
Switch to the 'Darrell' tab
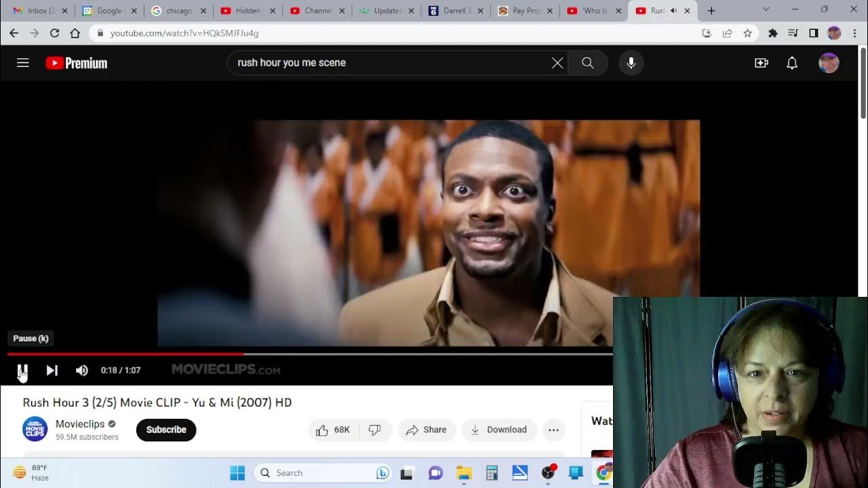[x=454, y=11]
